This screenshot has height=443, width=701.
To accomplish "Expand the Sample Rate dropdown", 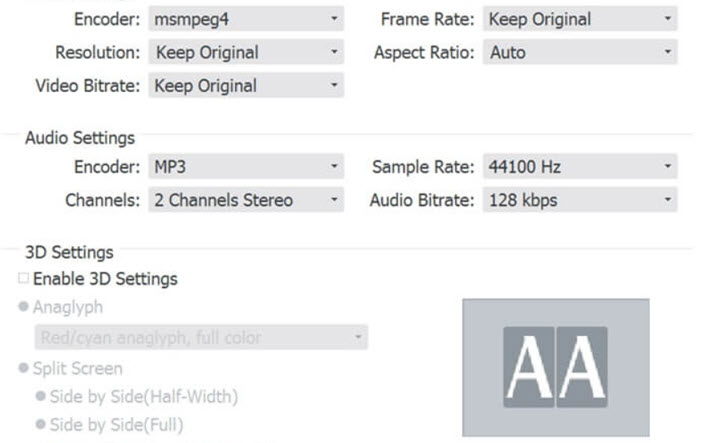I will point(578,167).
